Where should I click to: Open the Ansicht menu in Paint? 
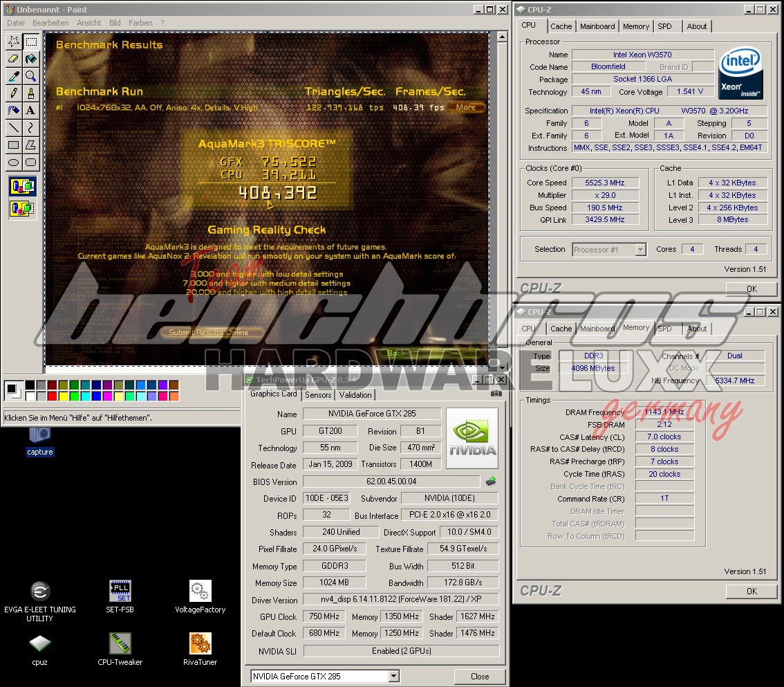tap(89, 23)
